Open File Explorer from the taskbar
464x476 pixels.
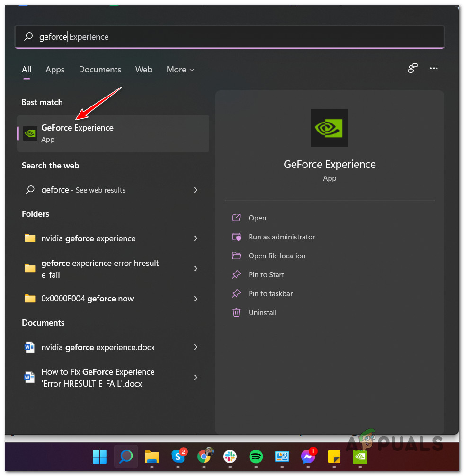tap(152, 457)
